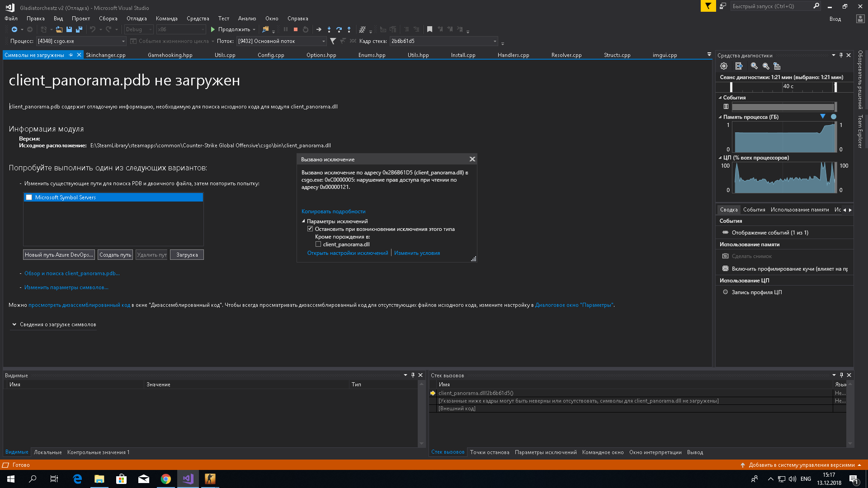Viewport: 868px width, 488px height.
Task: Toggle Microsoft Symbol Servers checkbox
Action: [x=29, y=197]
